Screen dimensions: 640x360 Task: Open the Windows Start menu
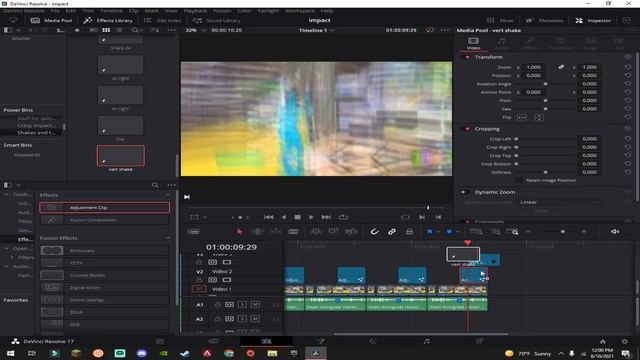pyautogui.click(x=11, y=353)
